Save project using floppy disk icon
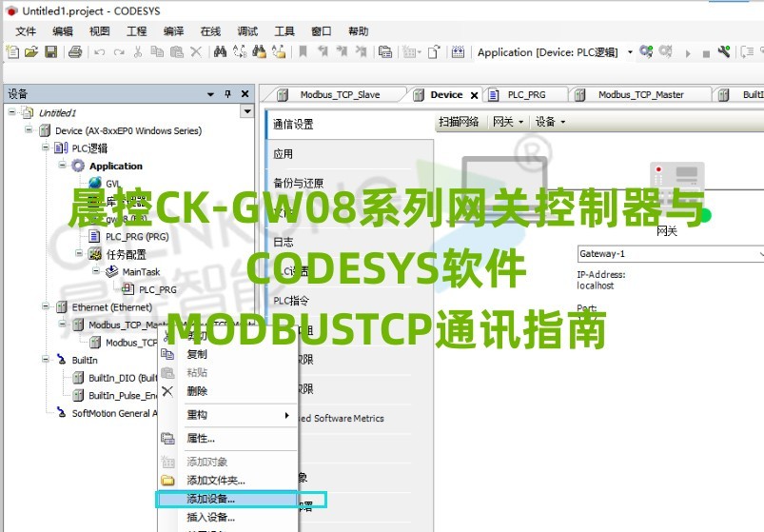This screenshot has height=532, width=764. pos(51,51)
